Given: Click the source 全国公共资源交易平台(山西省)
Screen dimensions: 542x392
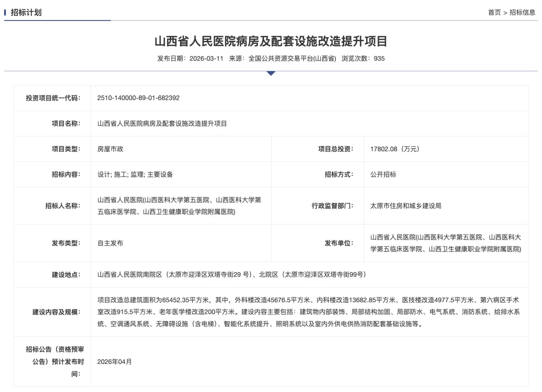Looking at the screenshot, I should pyautogui.click(x=292, y=58).
